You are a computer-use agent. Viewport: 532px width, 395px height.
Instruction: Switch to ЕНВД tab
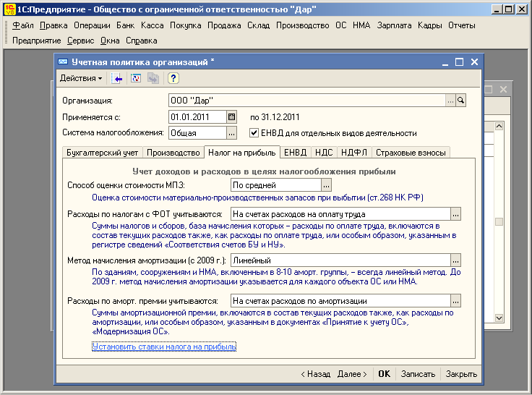[295, 153]
